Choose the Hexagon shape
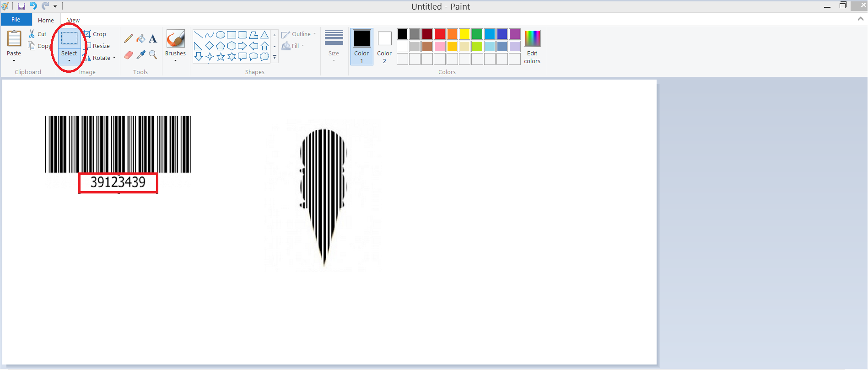 pyautogui.click(x=232, y=46)
